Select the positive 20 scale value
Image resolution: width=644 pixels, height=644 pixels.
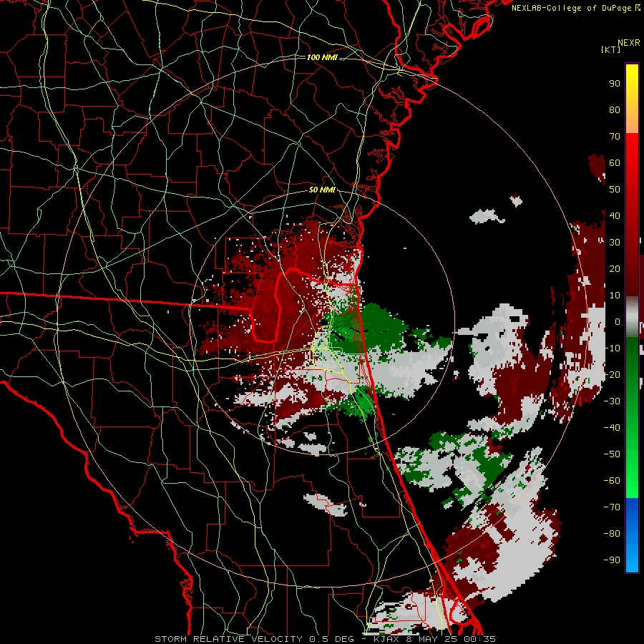pyautogui.click(x=615, y=268)
